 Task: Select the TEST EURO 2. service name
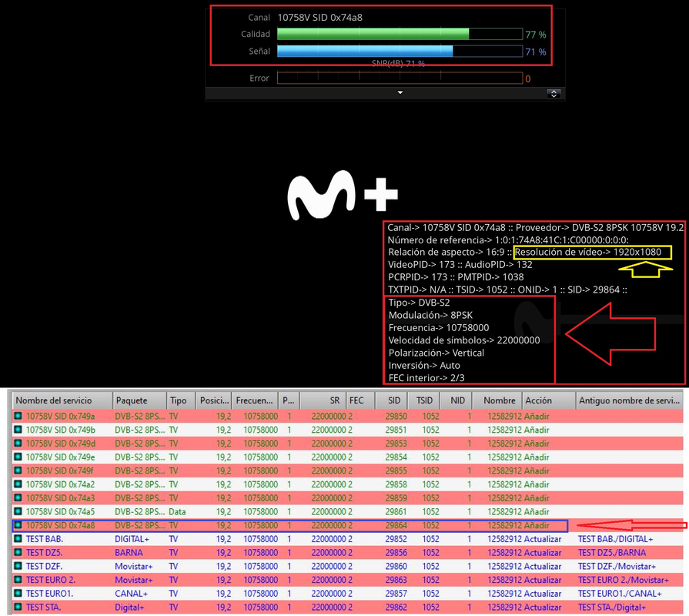point(51,579)
